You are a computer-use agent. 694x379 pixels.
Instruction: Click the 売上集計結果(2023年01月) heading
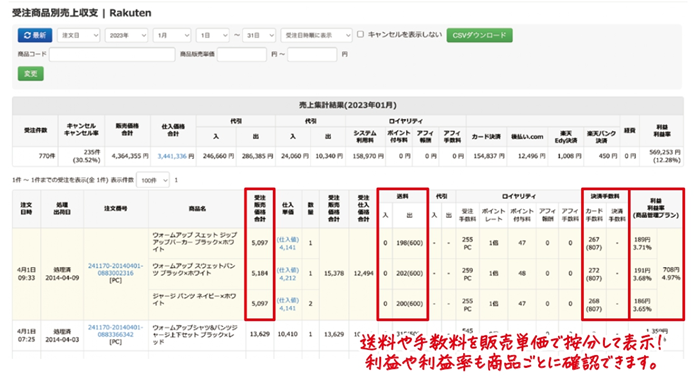348,105
